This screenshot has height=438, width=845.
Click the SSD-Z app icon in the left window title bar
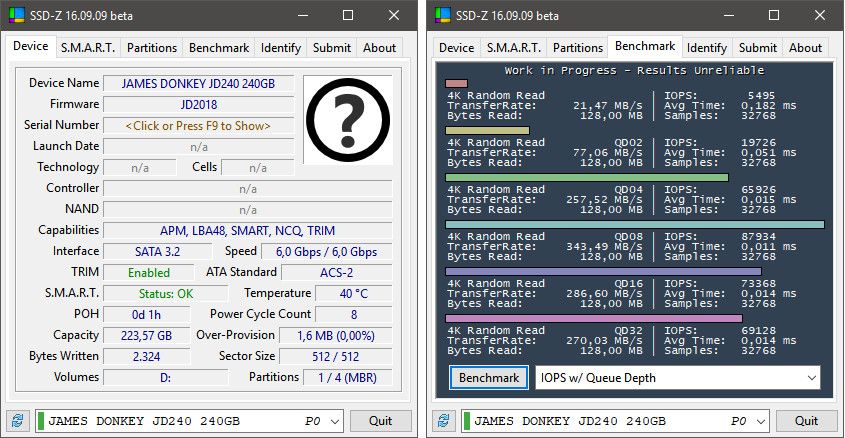click(x=17, y=15)
